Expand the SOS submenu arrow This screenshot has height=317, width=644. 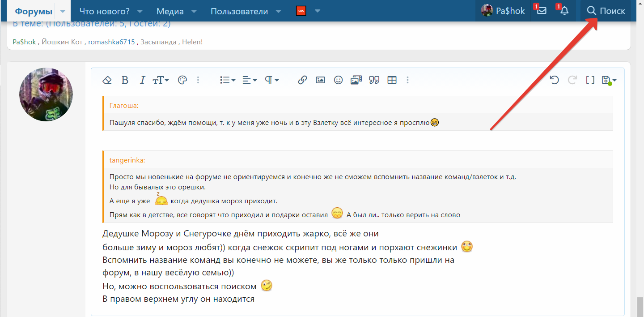pyautogui.click(x=318, y=11)
